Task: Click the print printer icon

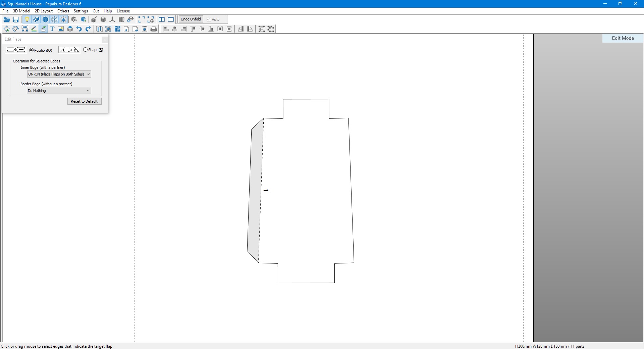Action: [154, 29]
